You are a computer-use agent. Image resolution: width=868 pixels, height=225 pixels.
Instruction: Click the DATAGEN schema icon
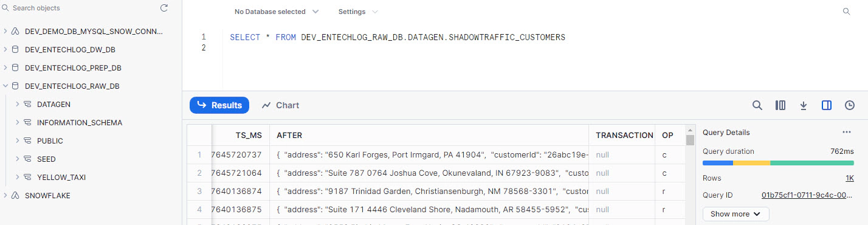(27, 105)
